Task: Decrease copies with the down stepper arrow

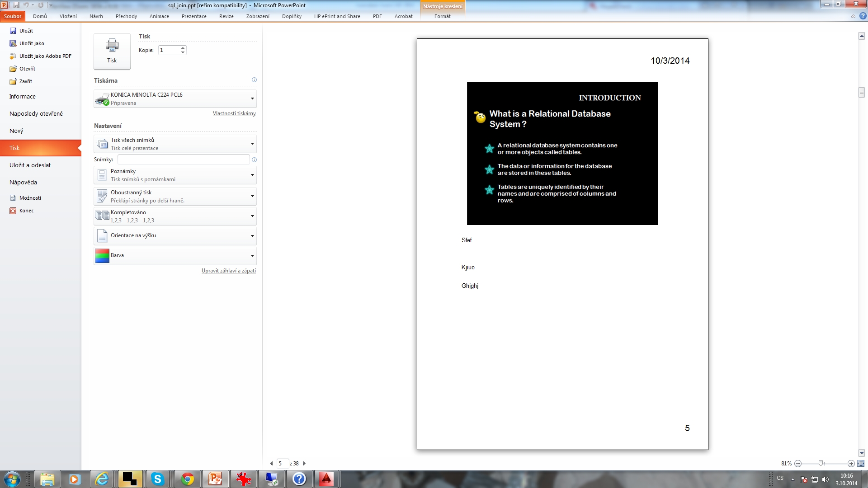Action: point(183,52)
